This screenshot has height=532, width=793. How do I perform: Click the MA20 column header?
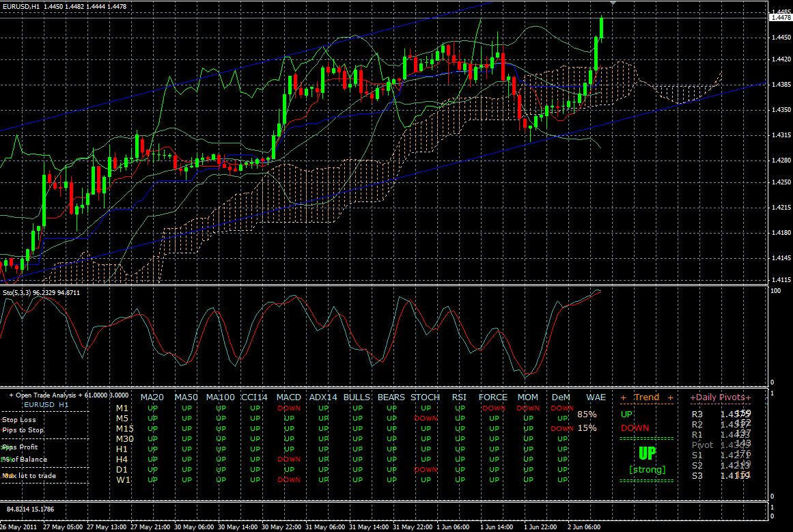(x=152, y=397)
